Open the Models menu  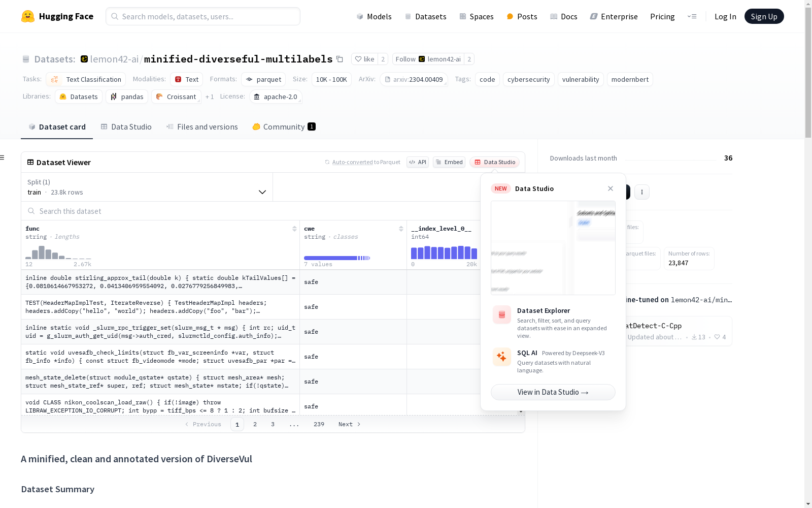pos(374,16)
